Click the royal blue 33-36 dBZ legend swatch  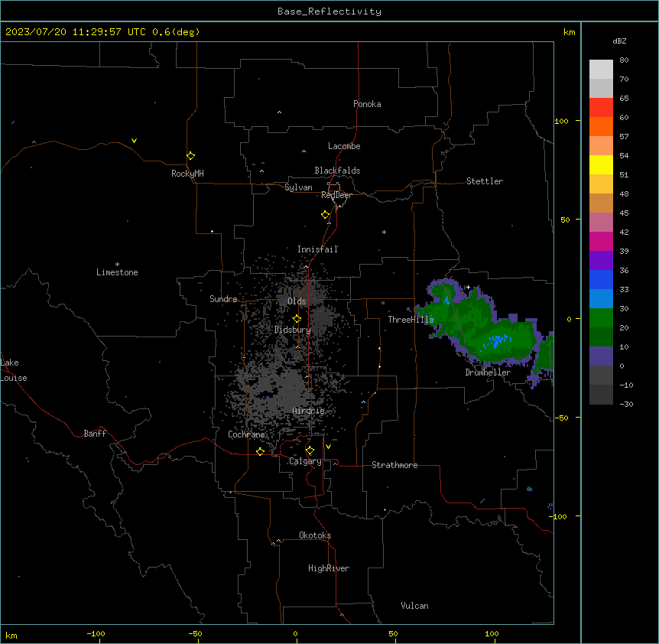601,279
